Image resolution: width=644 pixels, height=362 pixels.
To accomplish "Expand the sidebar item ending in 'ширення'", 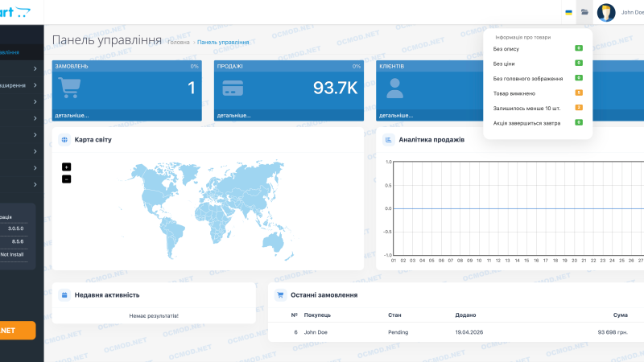I will click(x=22, y=85).
